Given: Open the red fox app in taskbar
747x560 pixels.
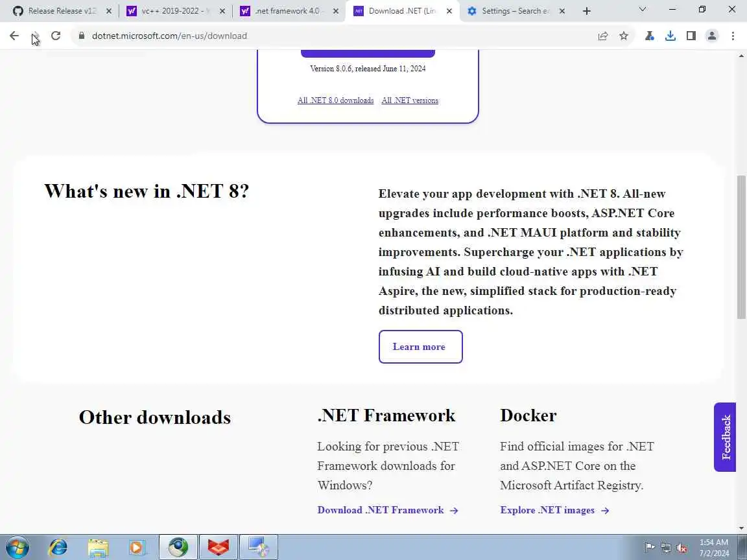Looking at the screenshot, I should point(218,547).
